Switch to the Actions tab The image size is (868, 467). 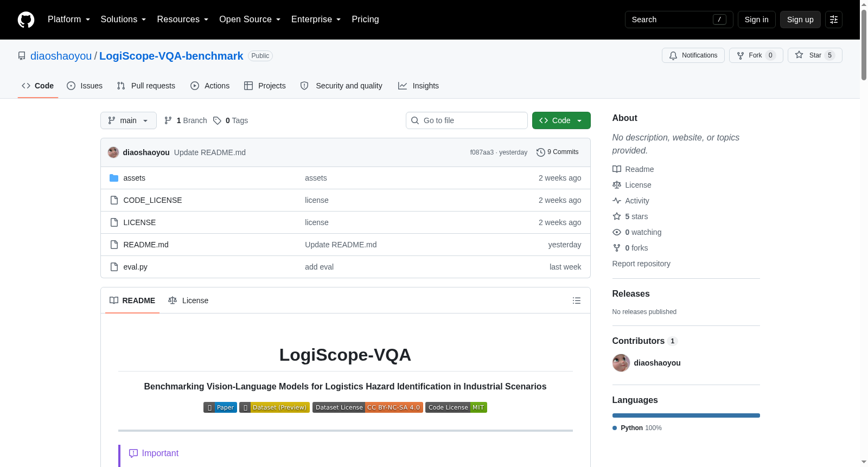click(210, 86)
